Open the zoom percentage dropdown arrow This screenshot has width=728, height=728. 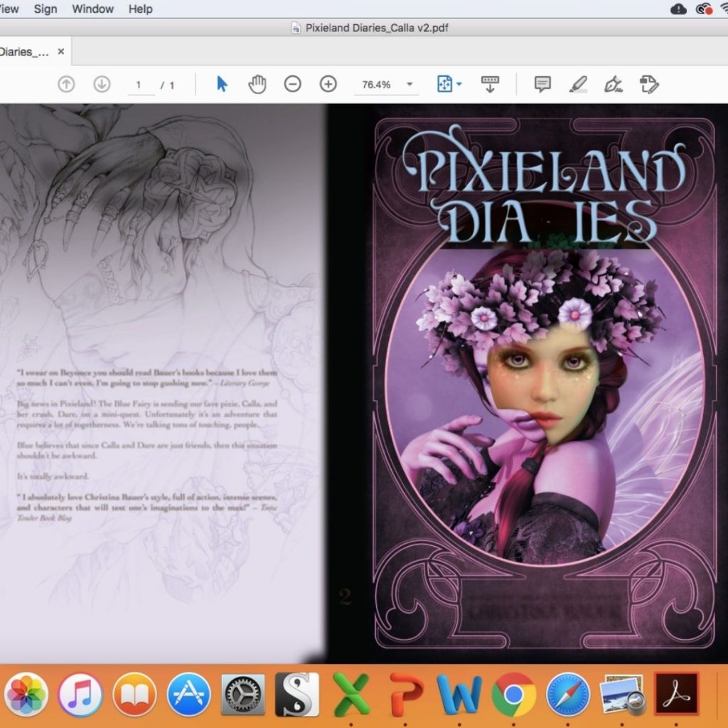click(x=409, y=84)
